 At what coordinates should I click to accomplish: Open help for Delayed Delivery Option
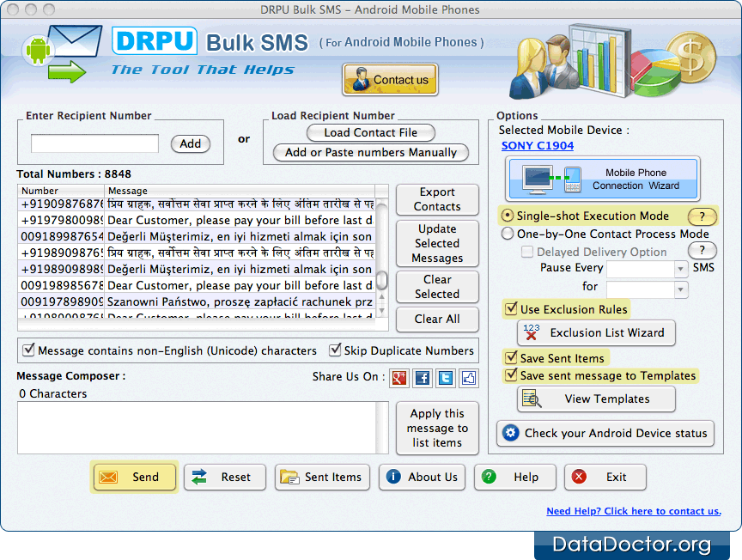[702, 251]
